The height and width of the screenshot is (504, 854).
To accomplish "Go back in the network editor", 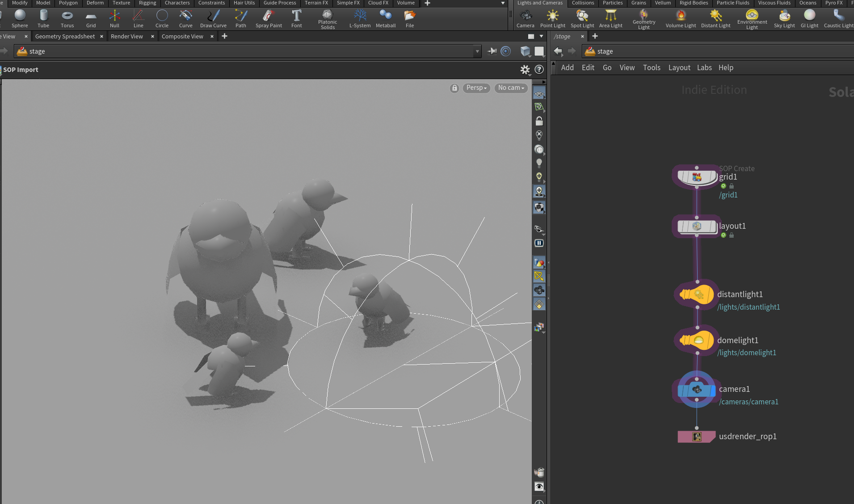I will [558, 51].
